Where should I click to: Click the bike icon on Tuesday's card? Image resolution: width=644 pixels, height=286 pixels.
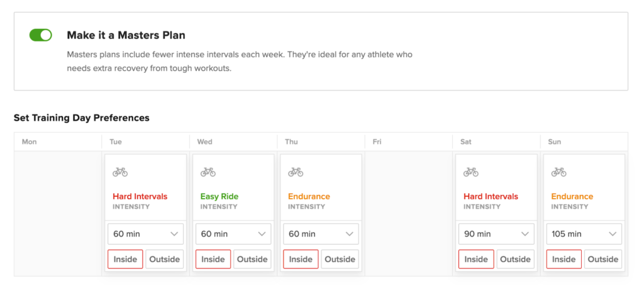(x=120, y=172)
